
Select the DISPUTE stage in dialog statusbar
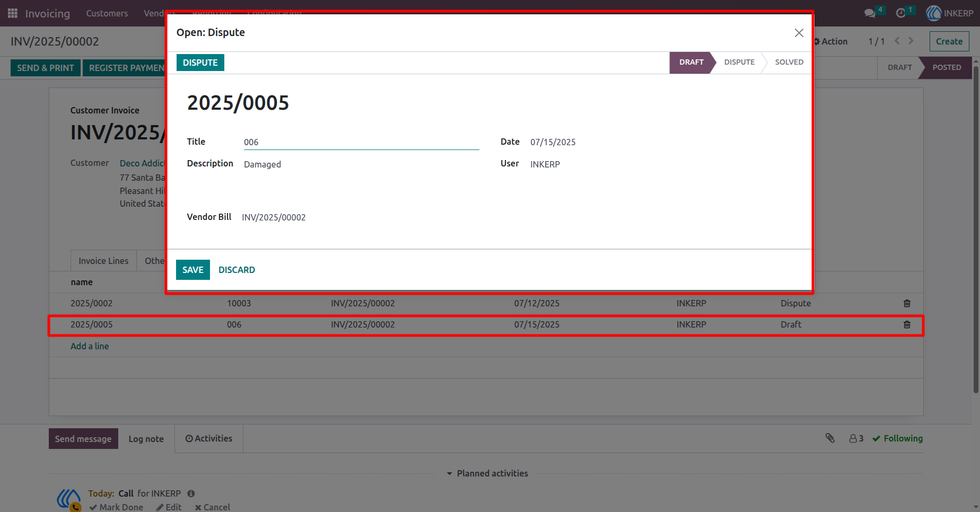[x=739, y=62]
